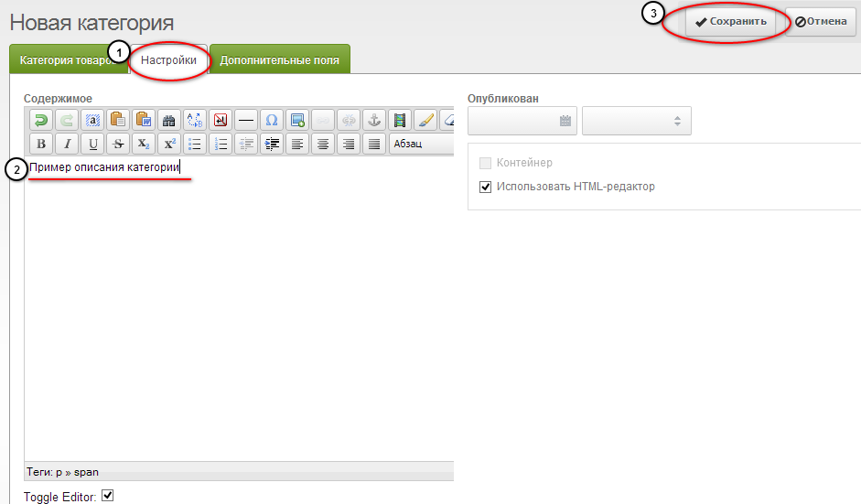Apply italic formatting

[x=66, y=144]
